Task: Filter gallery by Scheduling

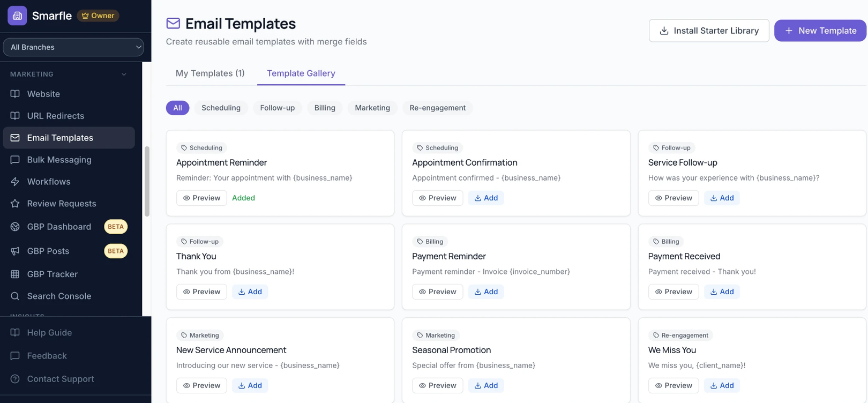Action: click(221, 108)
